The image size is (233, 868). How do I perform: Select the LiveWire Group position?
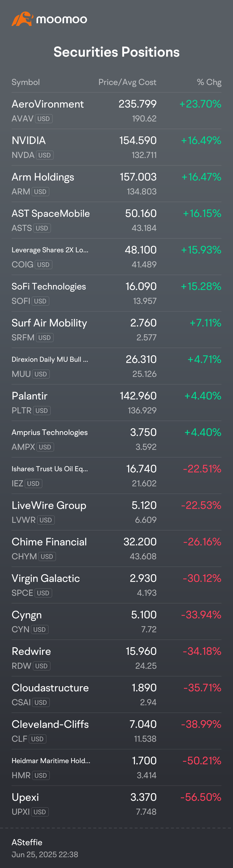[x=116, y=512]
